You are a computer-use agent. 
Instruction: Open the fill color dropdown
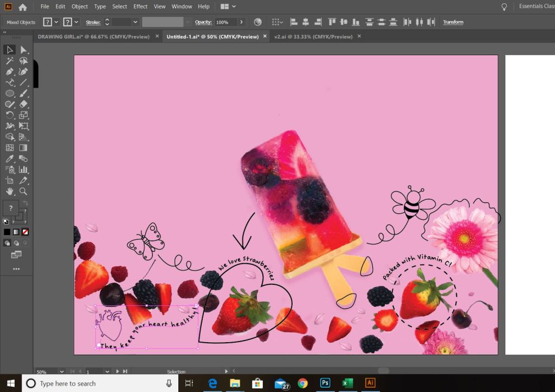57,22
